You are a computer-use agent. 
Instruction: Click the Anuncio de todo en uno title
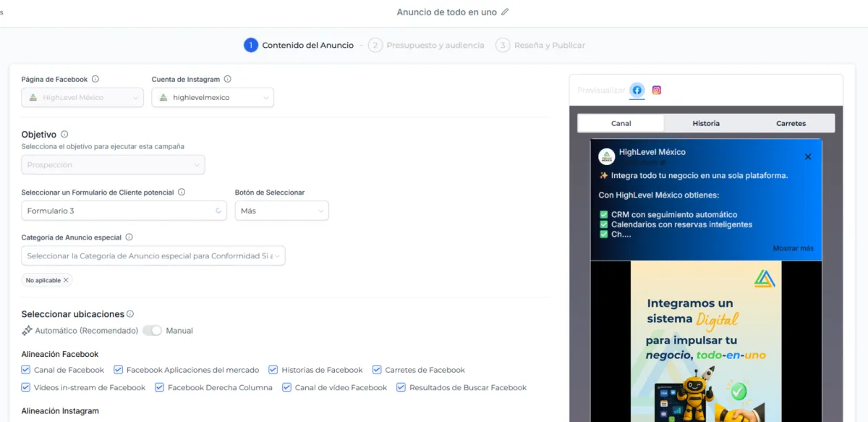coord(446,12)
